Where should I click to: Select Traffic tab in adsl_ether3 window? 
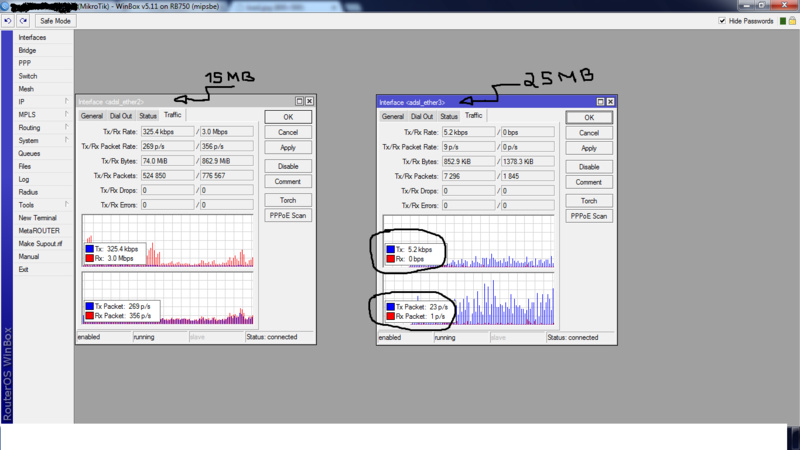(x=473, y=116)
